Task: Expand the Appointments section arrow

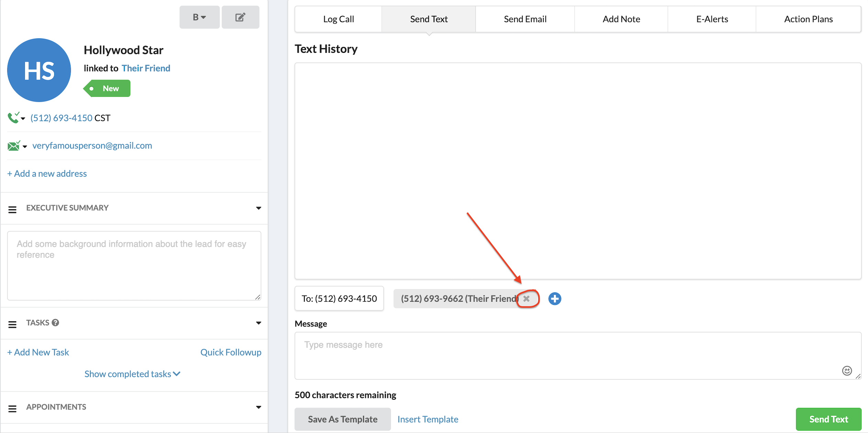Action: click(258, 407)
